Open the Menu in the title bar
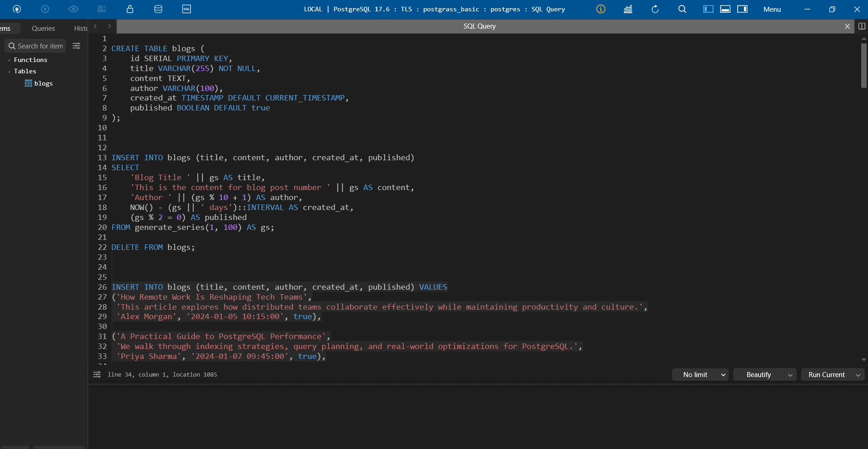The image size is (868, 449). coord(772,9)
